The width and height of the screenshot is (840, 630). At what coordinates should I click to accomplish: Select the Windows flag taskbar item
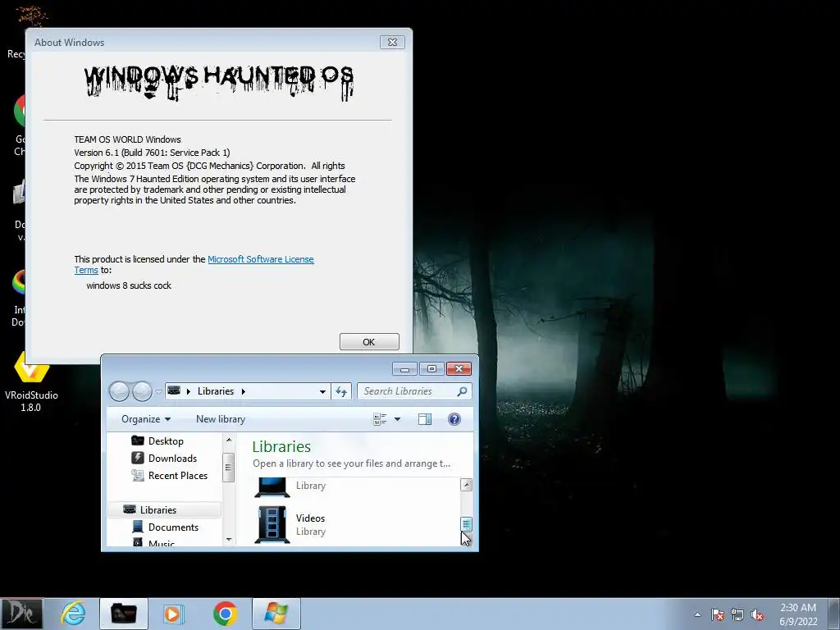[276, 614]
